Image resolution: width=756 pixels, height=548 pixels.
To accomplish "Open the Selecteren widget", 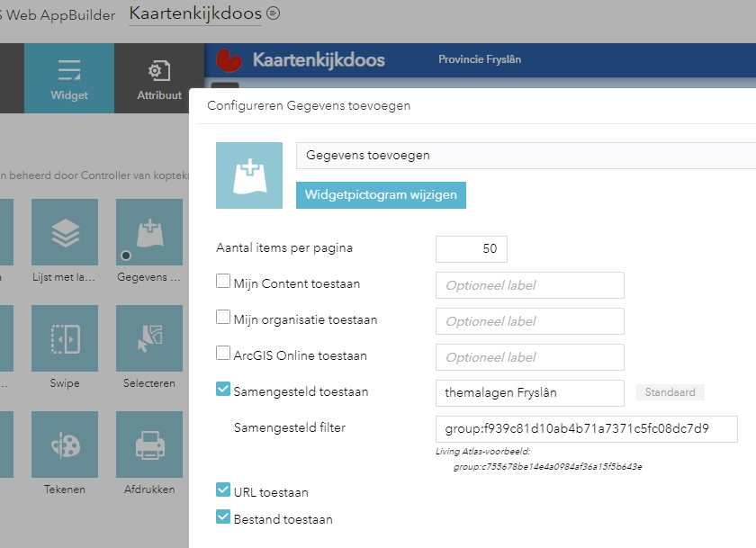I will tap(148, 338).
